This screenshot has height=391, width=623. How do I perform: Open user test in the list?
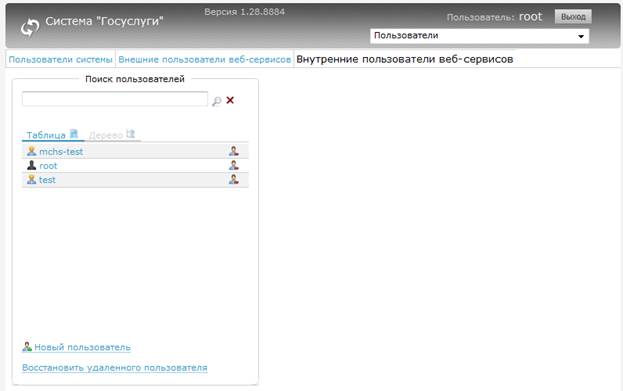(x=47, y=180)
